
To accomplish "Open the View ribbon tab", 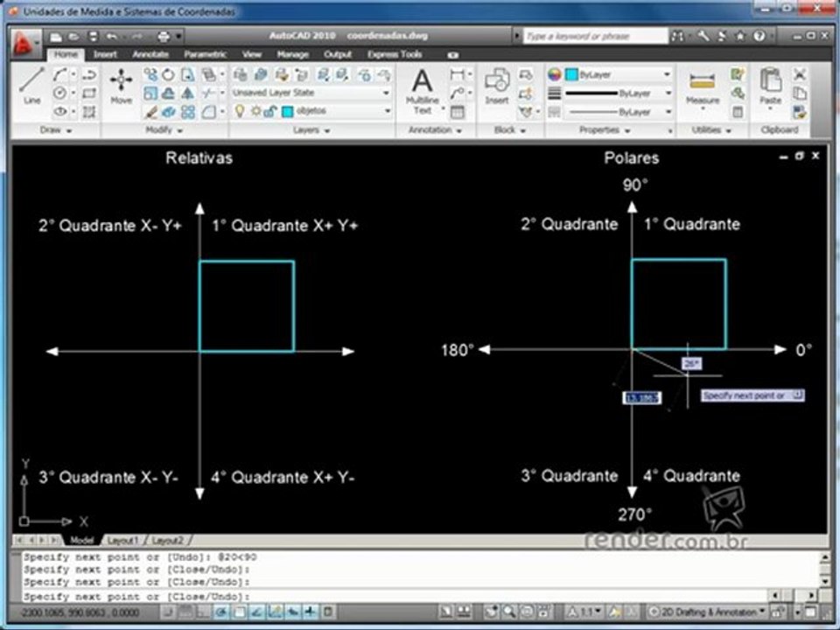I will click(251, 54).
